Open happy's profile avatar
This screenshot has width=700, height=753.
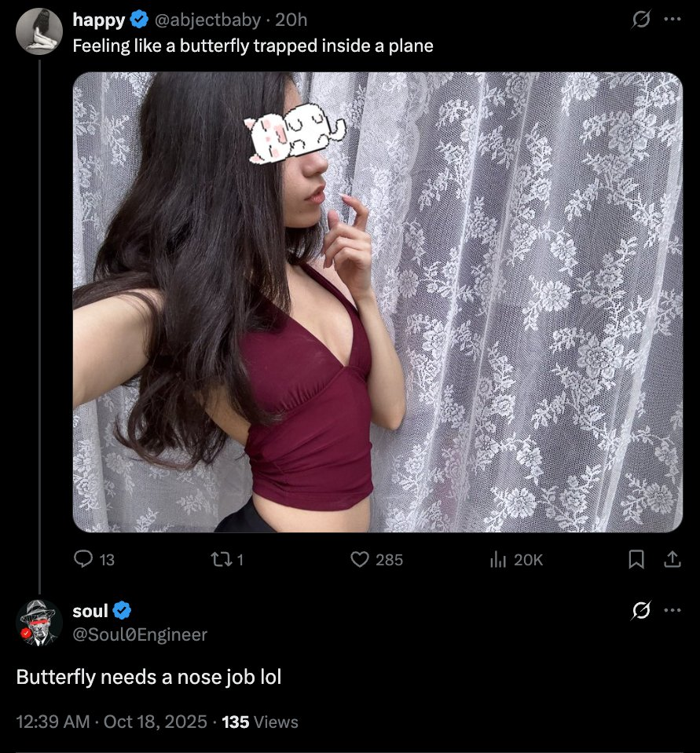(x=39, y=31)
